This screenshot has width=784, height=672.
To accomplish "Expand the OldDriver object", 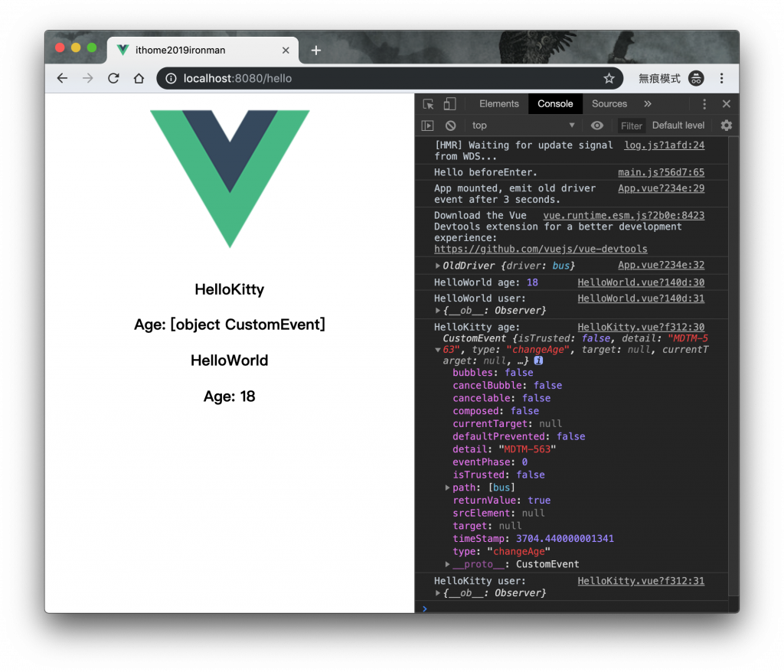I will click(437, 266).
